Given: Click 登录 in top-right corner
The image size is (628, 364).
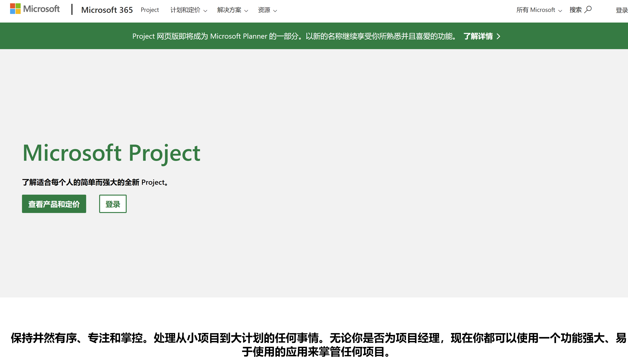Looking at the screenshot, I should tap(622, 10).
